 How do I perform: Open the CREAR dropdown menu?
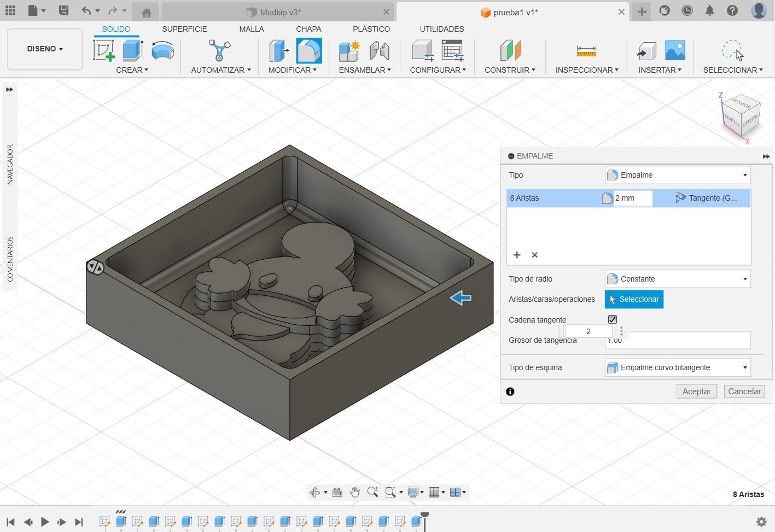click(132, 70)
